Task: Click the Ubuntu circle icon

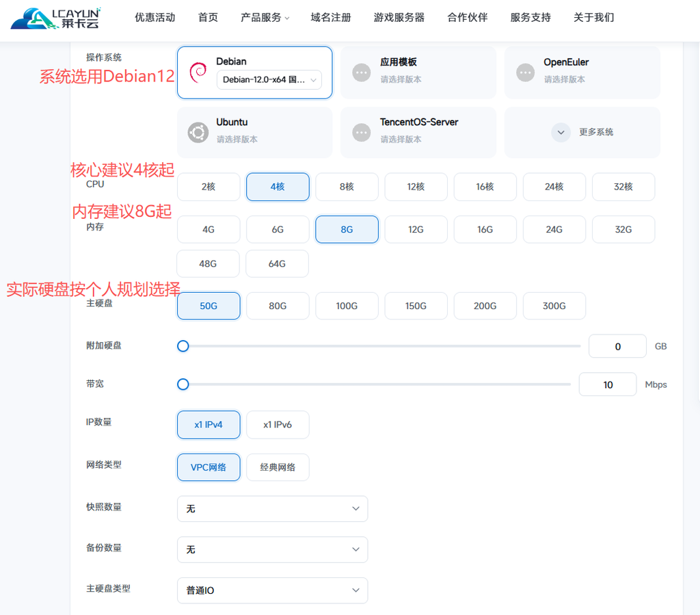Action: click(x=198, y=133)
